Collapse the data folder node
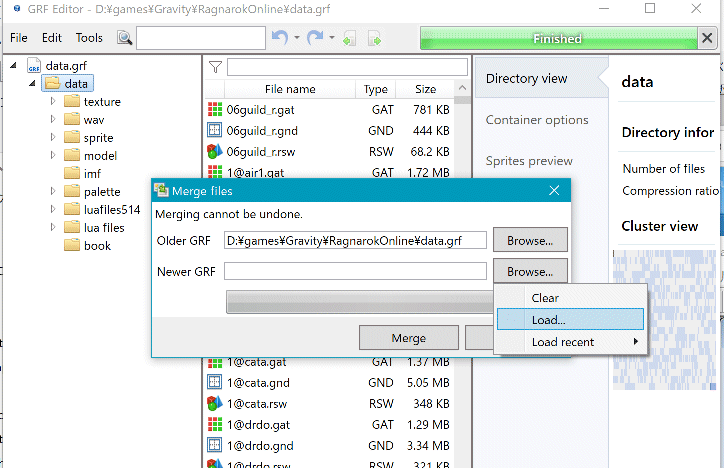 (32, 84)
